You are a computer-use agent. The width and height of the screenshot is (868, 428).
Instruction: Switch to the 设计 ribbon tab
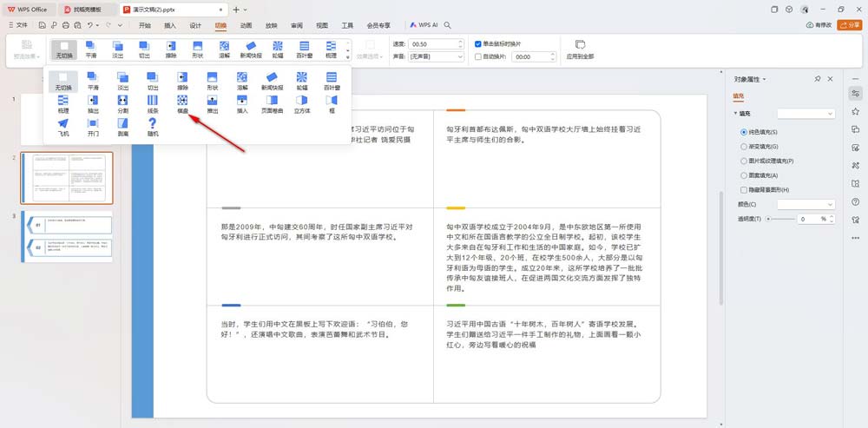point(195,25)
